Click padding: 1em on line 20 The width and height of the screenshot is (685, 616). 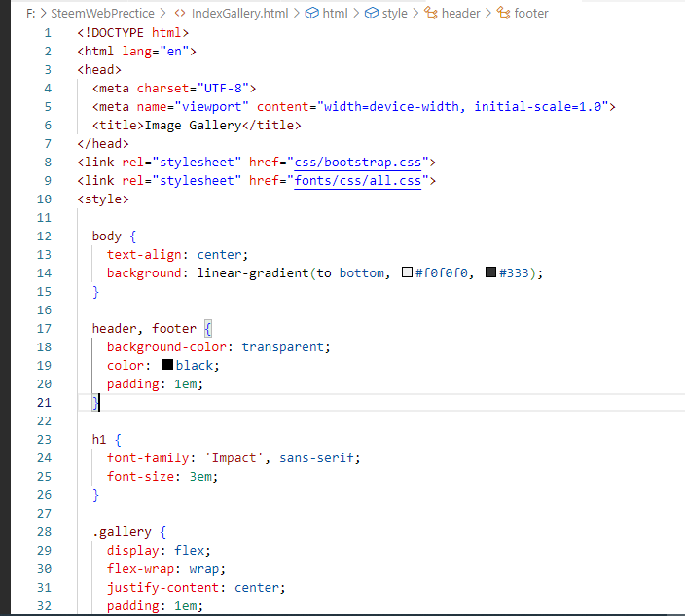pos(155,384)
